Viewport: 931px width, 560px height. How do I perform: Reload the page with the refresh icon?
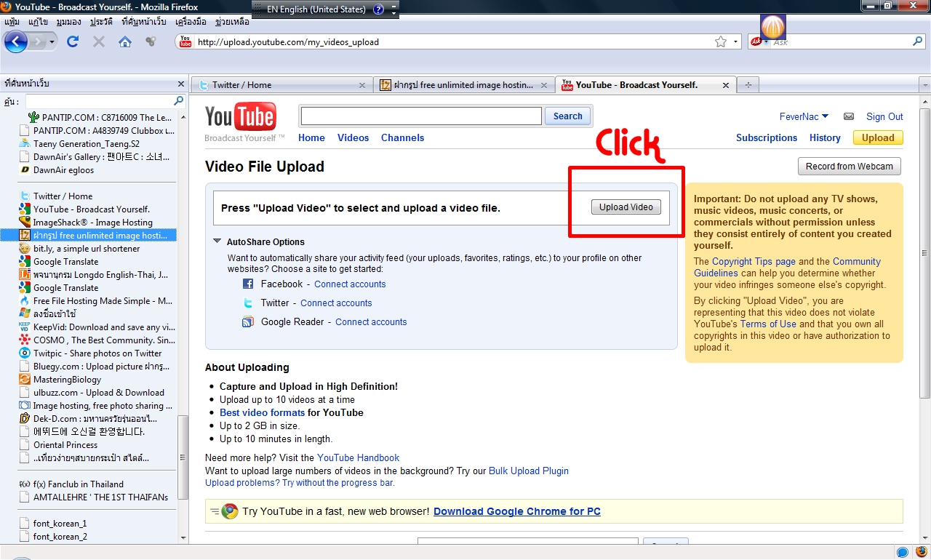coord(73,41)
